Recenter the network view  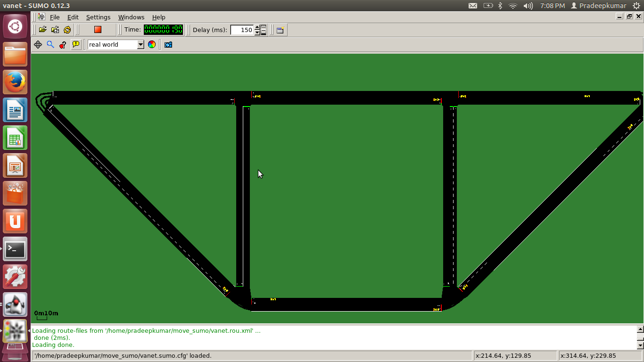(x=38, y=44)
